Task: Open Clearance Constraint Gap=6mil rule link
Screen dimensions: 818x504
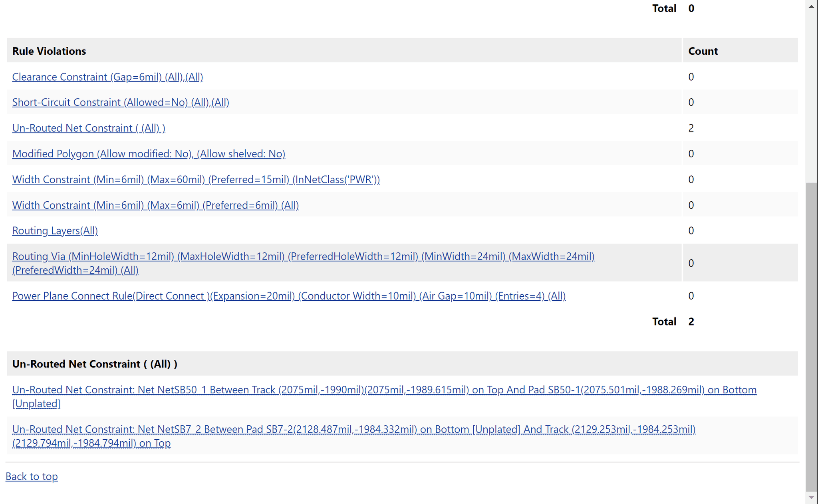Action: 107,77
